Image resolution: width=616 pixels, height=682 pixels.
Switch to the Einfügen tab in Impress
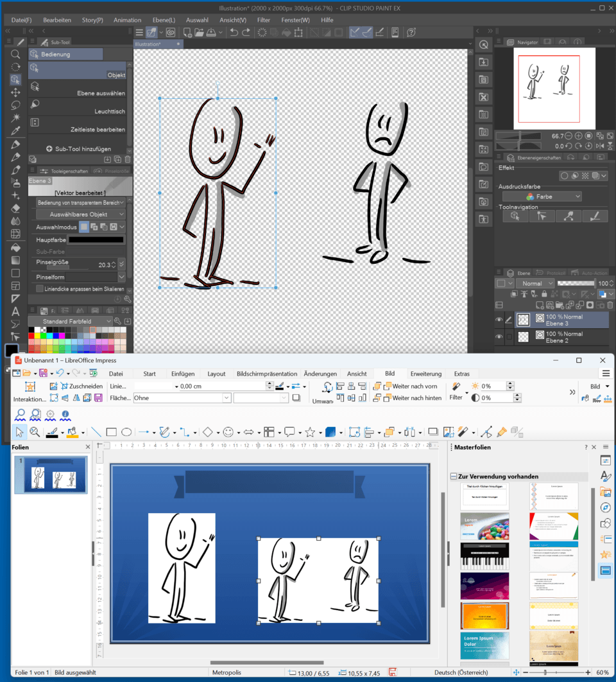click(183, 374)
